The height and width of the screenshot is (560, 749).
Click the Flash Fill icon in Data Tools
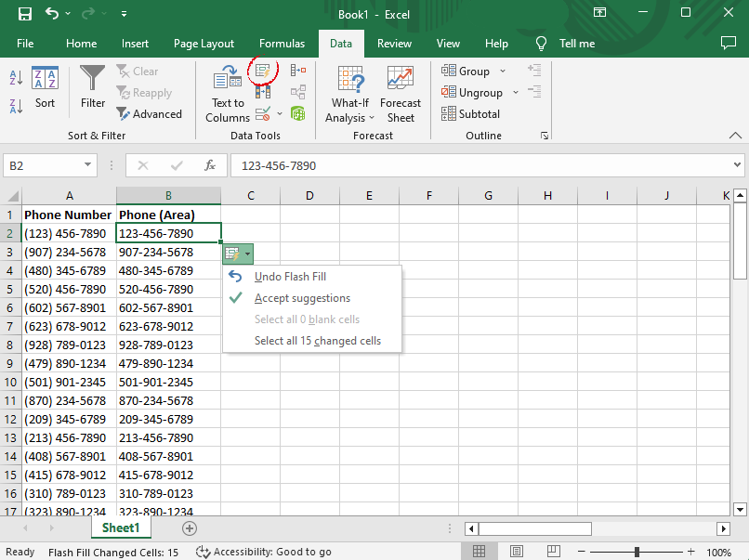[263, 72]
